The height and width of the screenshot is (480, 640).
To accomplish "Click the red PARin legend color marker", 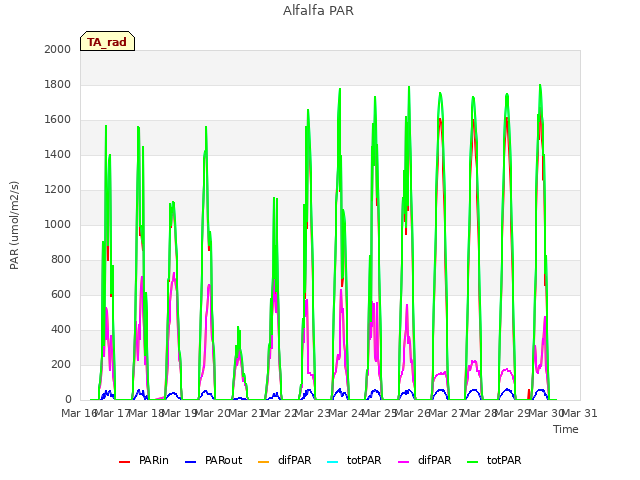I will [124, 462].
